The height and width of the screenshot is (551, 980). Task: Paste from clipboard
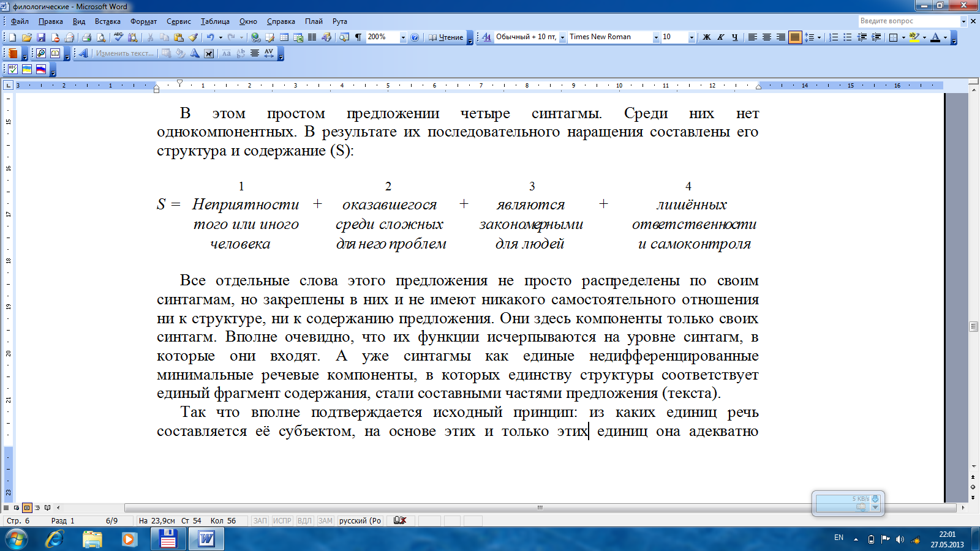tap(179, 37)
